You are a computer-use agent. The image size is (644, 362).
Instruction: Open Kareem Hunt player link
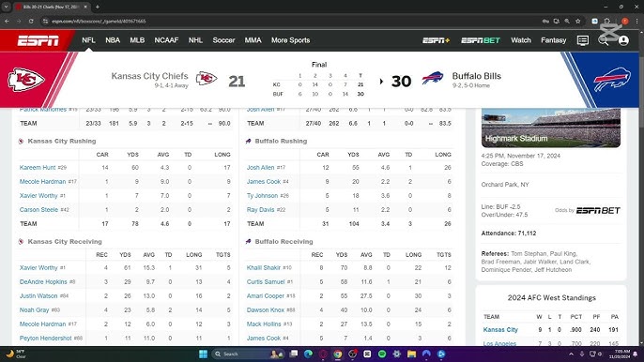(x=38, y=168)
